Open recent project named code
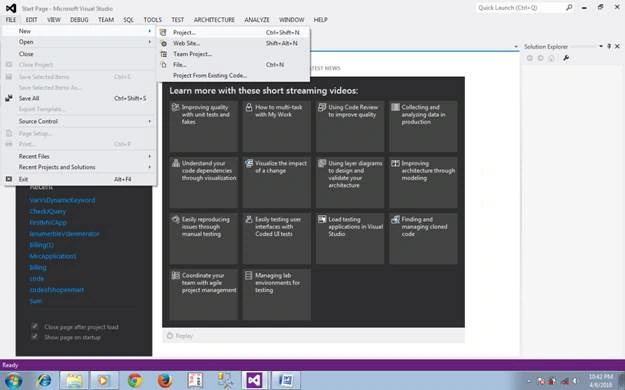625x390 pixels. [x=37, y=278]
